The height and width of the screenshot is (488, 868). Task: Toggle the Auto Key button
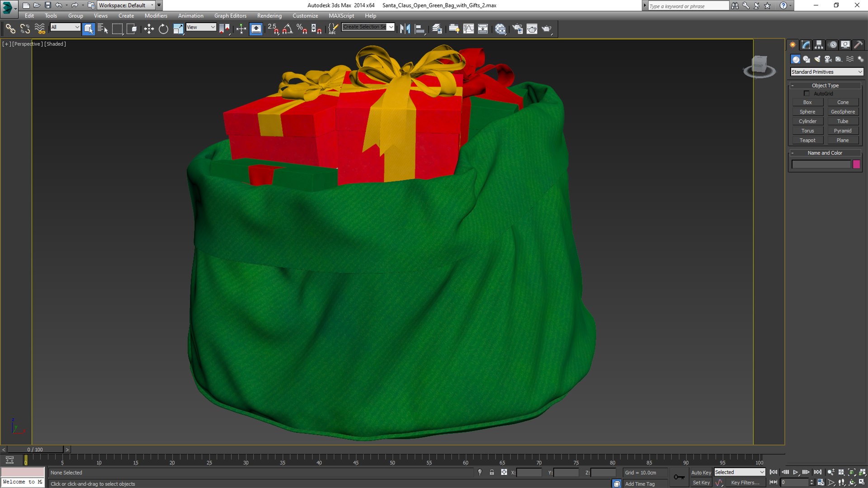click(701, 473)
